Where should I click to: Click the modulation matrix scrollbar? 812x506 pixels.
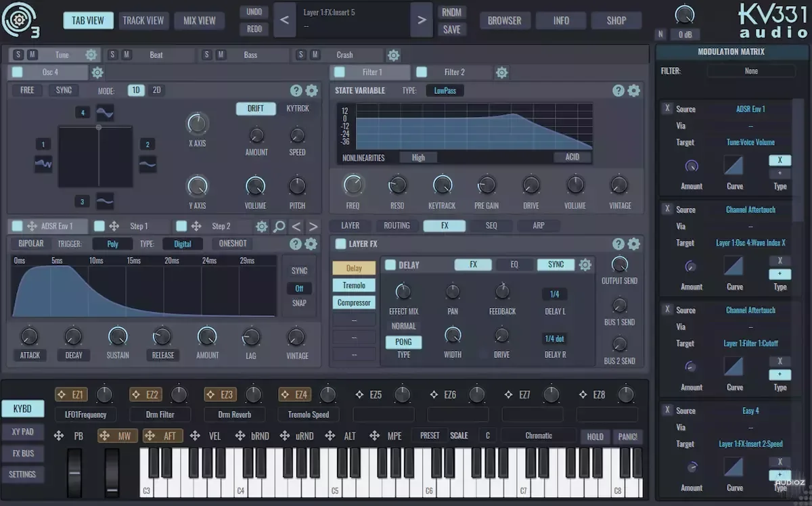pos(799,160)
